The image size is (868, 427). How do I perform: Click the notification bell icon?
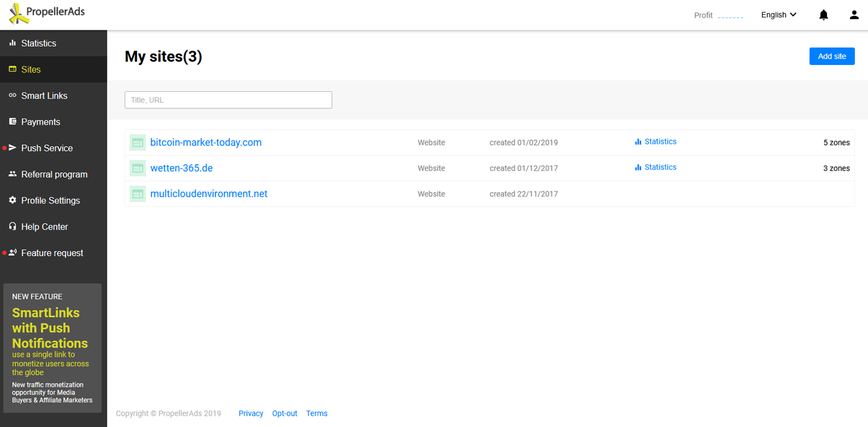coord(823,15)
